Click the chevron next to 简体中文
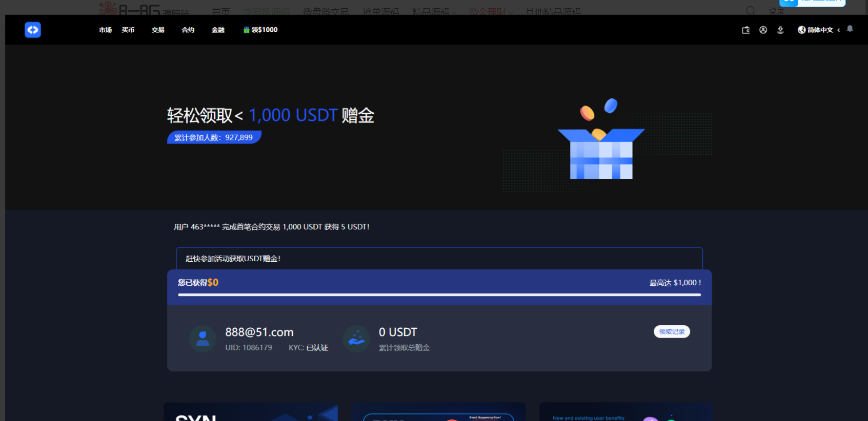The height and width of the screenshot is (421, 868). pos(839,30)
